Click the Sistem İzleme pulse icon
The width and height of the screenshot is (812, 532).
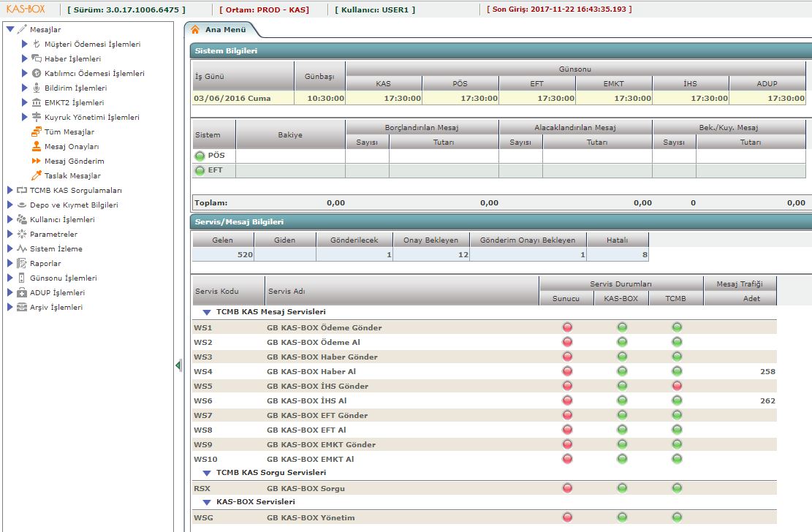[x=22, y=248]
